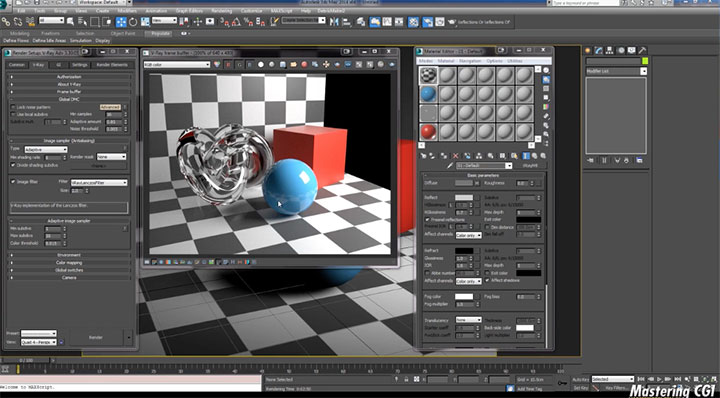The image size is (720, 398).
Task: Switch to the Common tab in Render Setup
Action: point(17,65)
